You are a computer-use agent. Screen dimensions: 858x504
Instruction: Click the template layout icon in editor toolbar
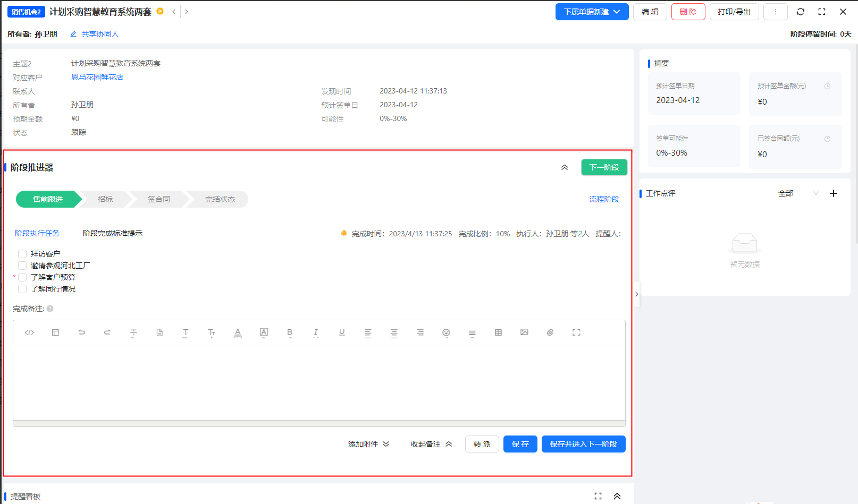coord(55,332)
